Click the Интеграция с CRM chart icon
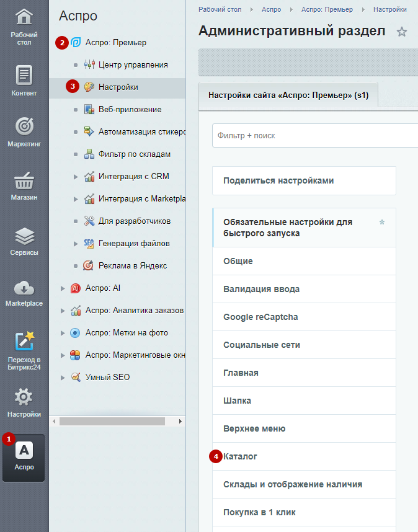 point(89,177)
